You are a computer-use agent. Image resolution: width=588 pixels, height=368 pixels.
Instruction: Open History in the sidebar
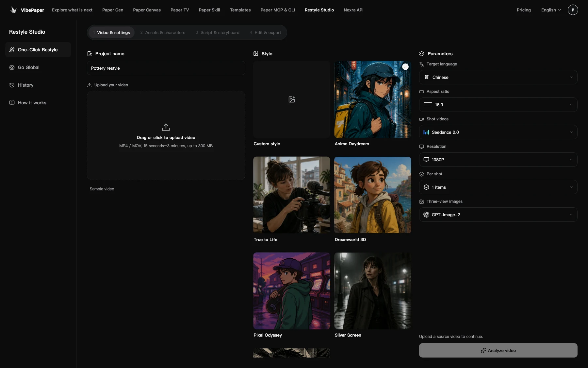pos(38,85)
